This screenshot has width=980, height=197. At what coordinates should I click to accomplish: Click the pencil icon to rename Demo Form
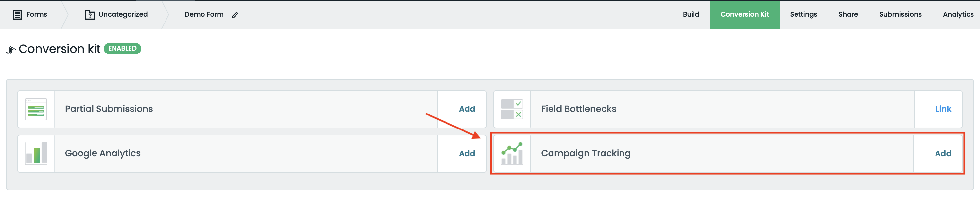coord(235,15)
